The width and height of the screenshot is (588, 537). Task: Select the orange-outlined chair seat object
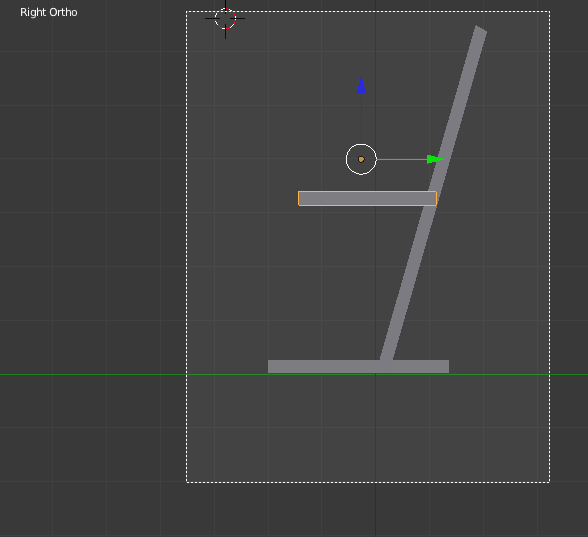[x=368, y=198]
